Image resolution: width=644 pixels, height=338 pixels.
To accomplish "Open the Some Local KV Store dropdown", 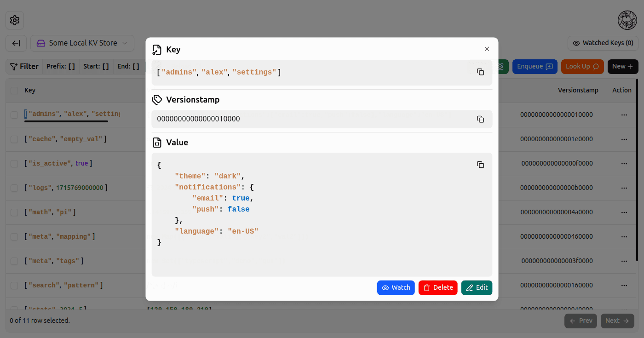I will [x=82, y=43].
